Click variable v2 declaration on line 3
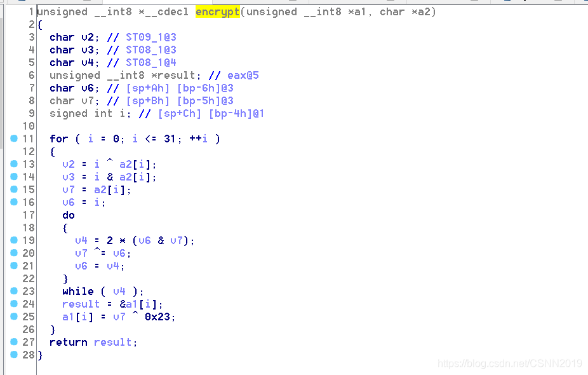This screenshot has width=588, height=375. coord(88,37)
